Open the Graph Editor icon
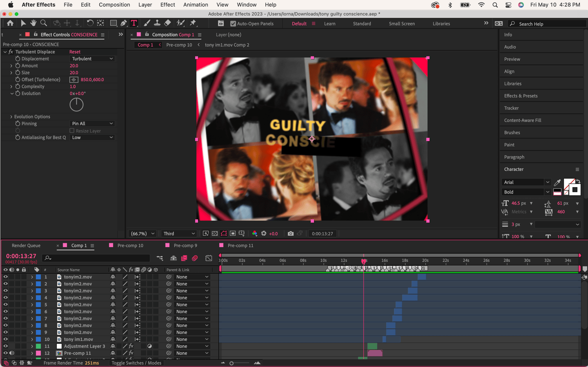 coord(209,258)
